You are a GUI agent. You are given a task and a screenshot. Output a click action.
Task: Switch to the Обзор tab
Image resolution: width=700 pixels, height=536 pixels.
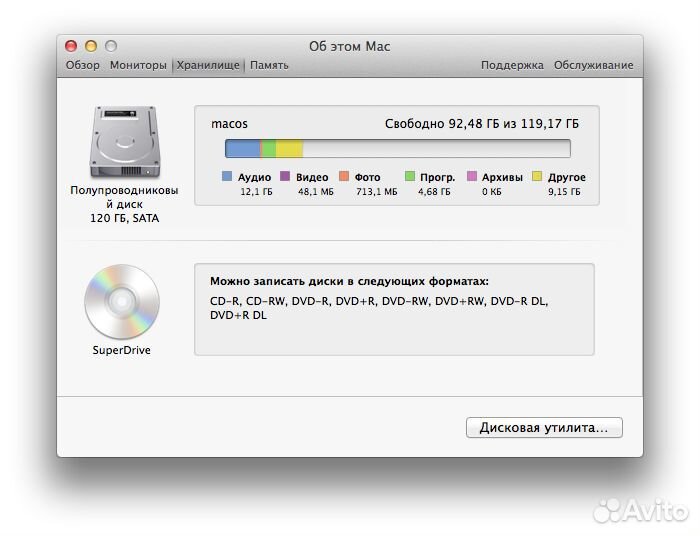(x=83, y=65)
